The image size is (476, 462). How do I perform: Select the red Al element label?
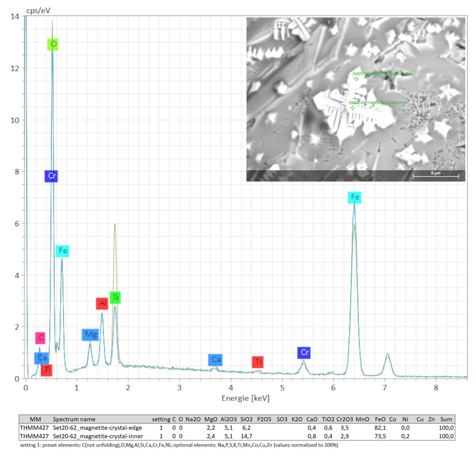102,303
